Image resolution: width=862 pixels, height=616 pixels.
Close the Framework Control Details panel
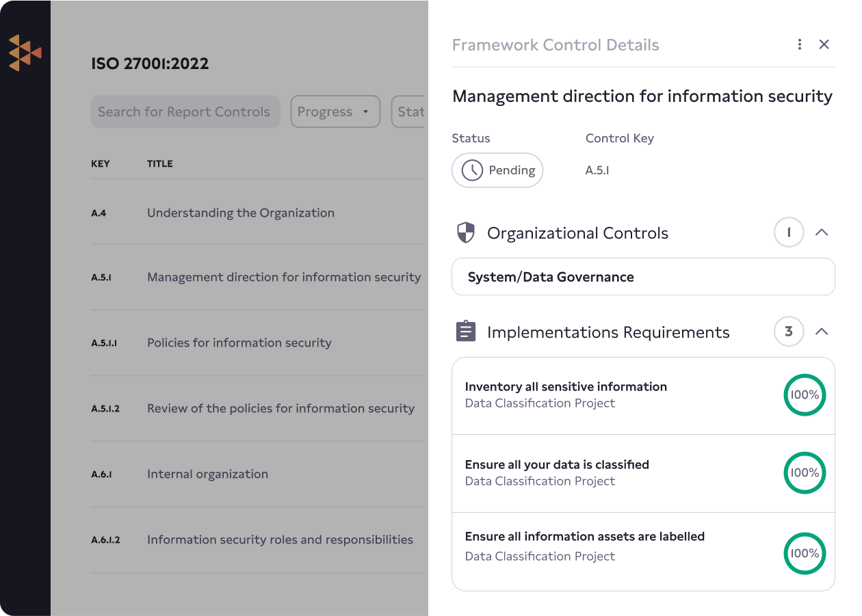pos(824,44)
